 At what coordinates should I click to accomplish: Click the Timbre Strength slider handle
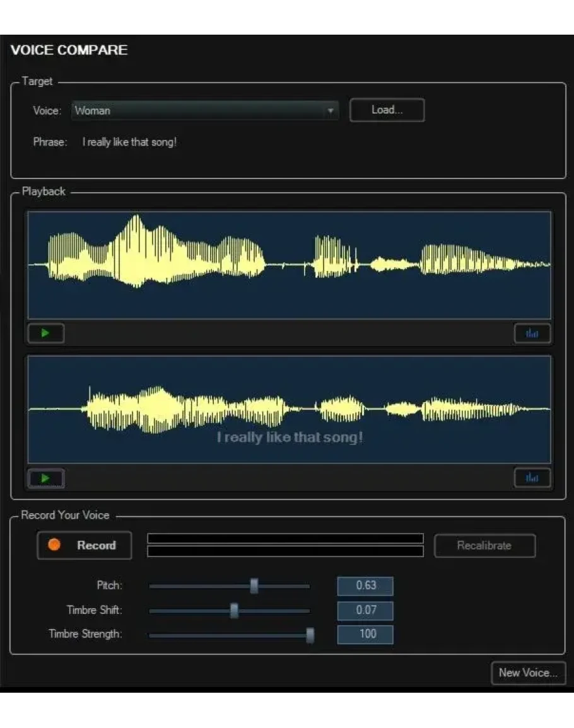click(310, 635)
